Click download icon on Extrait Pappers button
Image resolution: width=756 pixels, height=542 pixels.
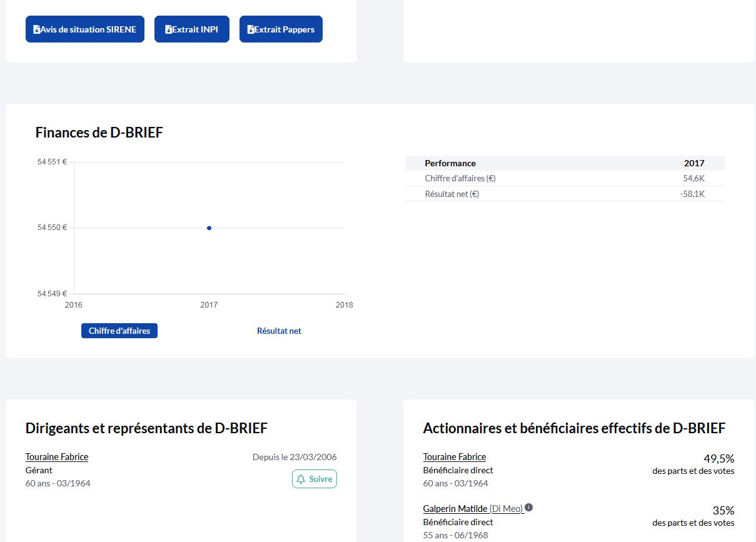pos(251,29)
